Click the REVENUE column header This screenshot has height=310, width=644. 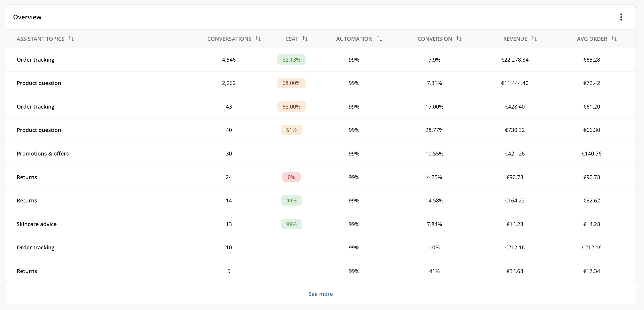click(x=515, y=39)
